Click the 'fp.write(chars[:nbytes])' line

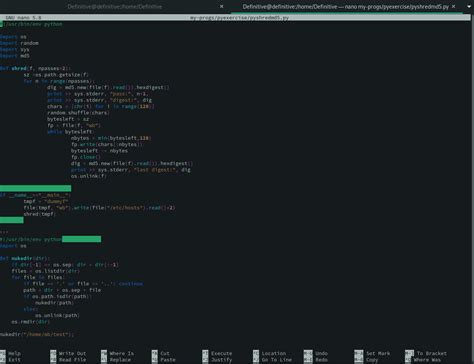[107, 144]
